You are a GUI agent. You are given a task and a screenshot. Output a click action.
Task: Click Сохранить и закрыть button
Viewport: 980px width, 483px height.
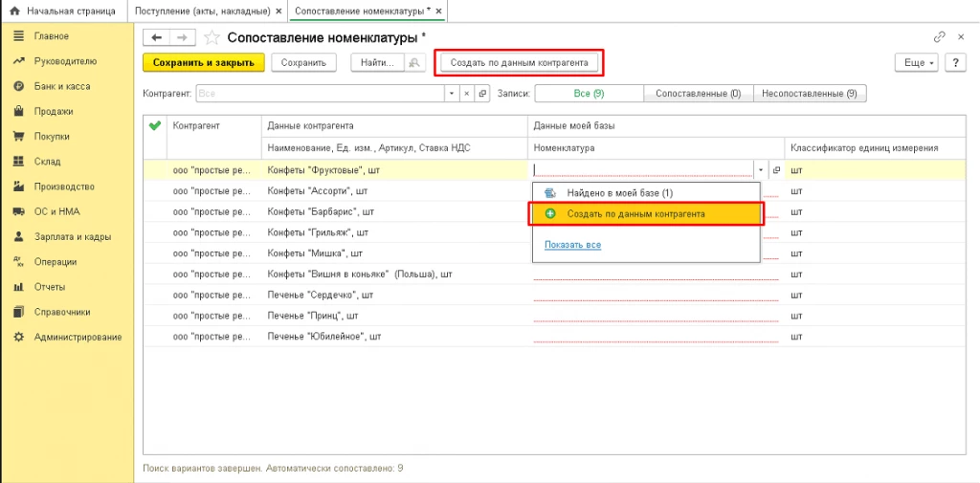click(x=204, y=62)
